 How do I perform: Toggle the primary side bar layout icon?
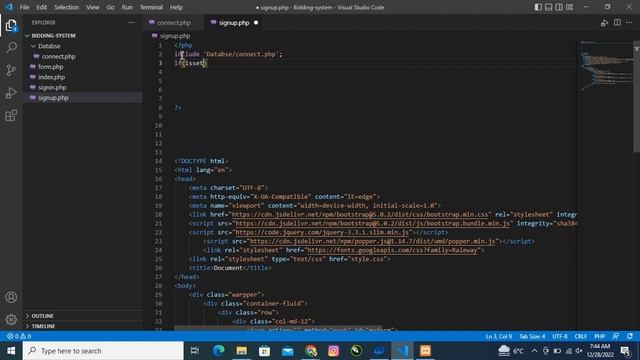tap(538, 7)
